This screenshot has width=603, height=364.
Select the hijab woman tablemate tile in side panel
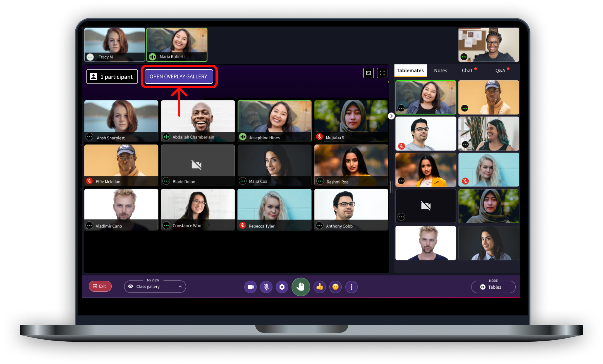coord(489,206)
